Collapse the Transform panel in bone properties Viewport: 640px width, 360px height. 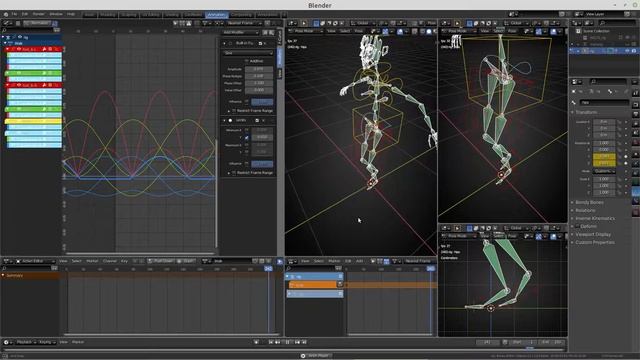[587, 112]
